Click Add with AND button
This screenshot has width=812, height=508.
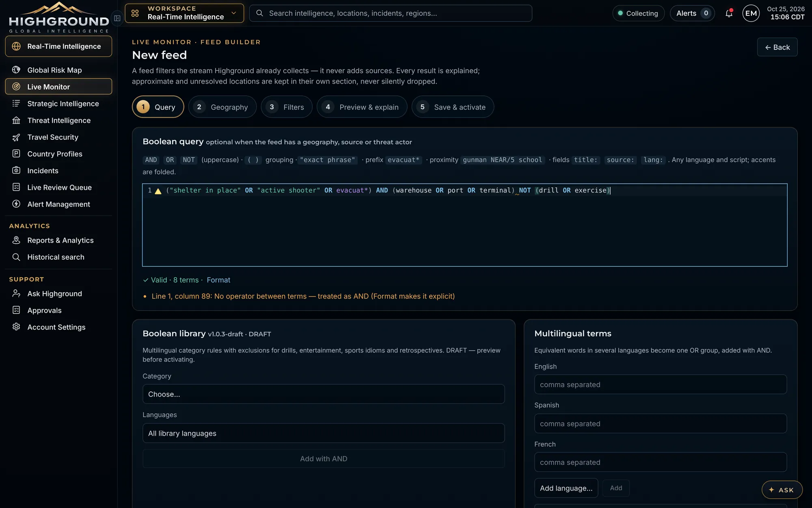(324, 458)
